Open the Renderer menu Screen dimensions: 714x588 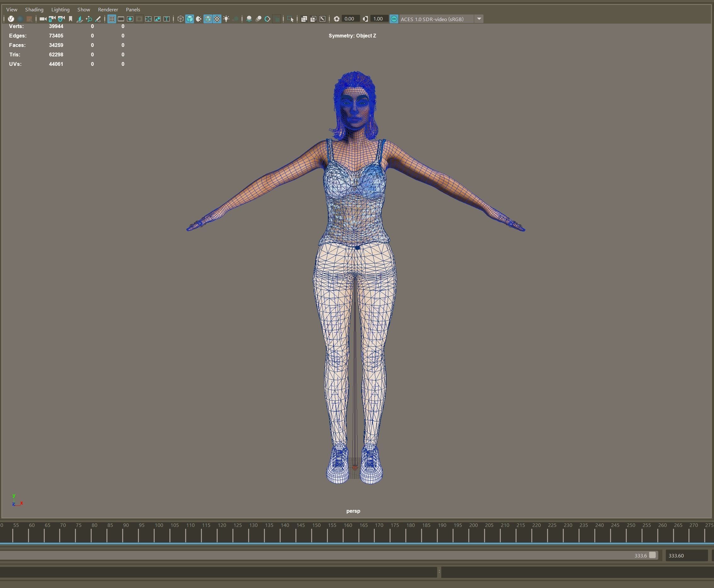tap(108, 9)
